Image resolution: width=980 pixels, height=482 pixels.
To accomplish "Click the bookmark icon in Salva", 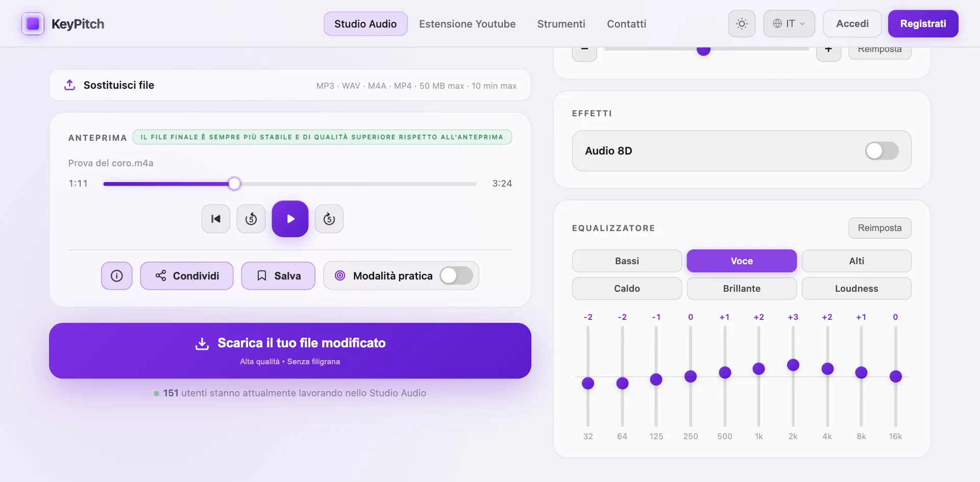I will click(x=262, y=275).
